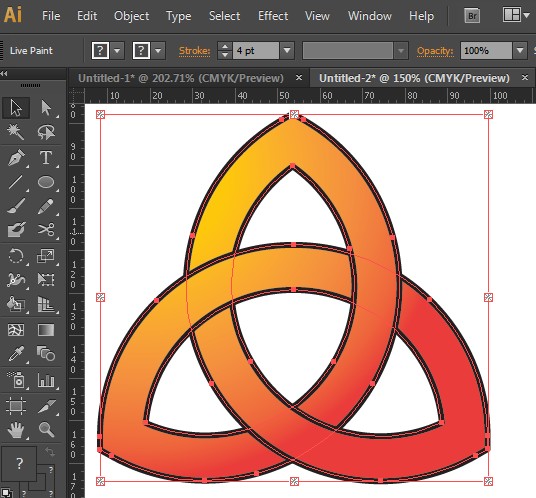The height and width of the screenshot is (498, 536).
Task: Select the Line Segment tool
Action: click(x=16, y=182)
